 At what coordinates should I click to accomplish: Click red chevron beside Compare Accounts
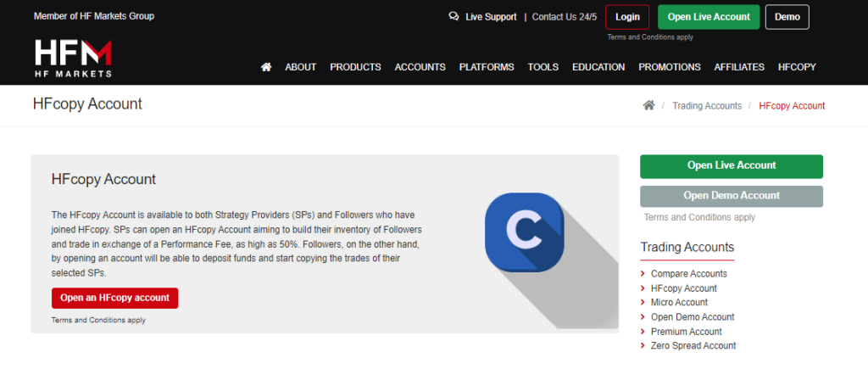643,274
